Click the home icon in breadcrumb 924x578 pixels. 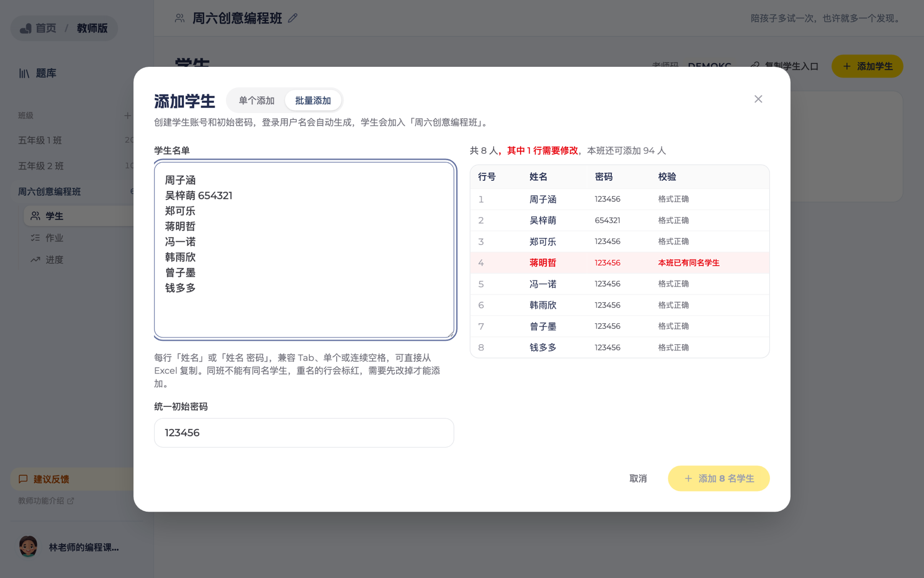26,28
